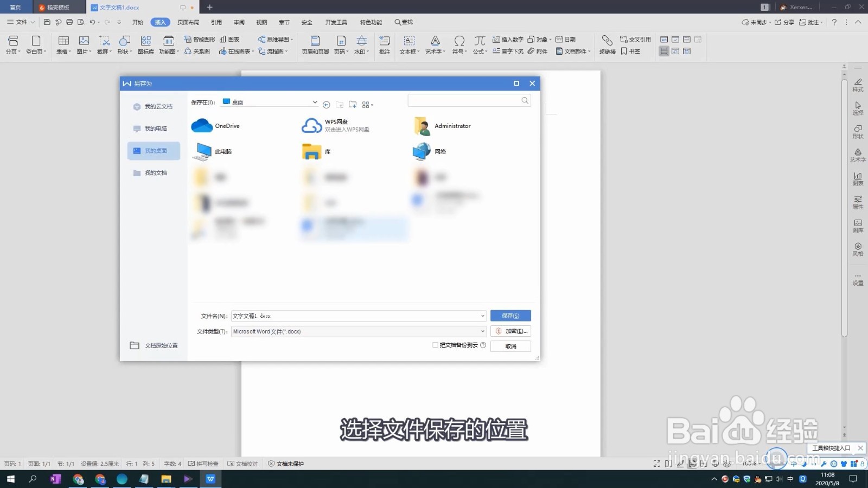Click the 加密 encrypt button
The height and width of the screenshot is (488, 868).
point(510,331)
